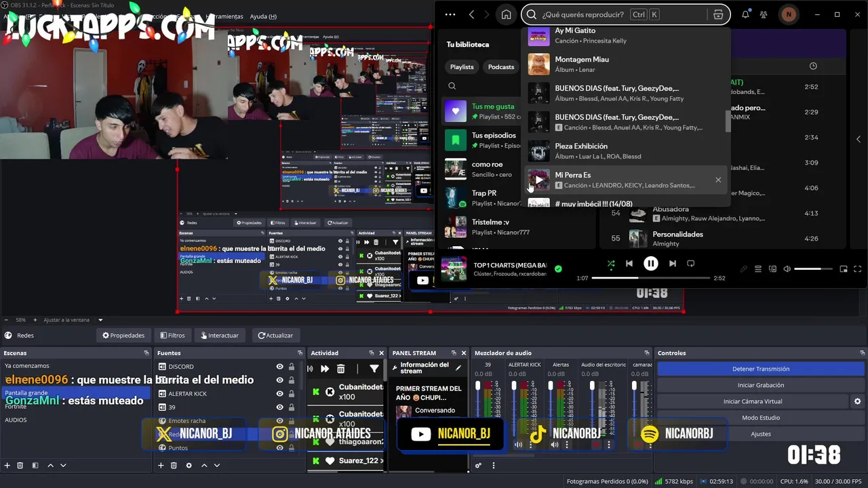The height and width of the screenshot is (488, 868).
Task: Open Spotify browse icon in search bar
Action: coord(718,14)
